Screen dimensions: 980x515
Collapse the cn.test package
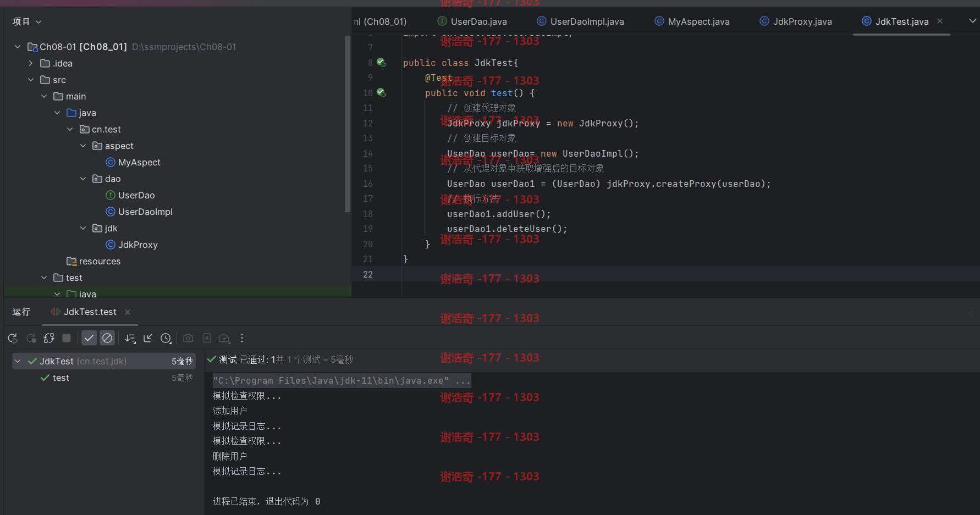(70, 129)
